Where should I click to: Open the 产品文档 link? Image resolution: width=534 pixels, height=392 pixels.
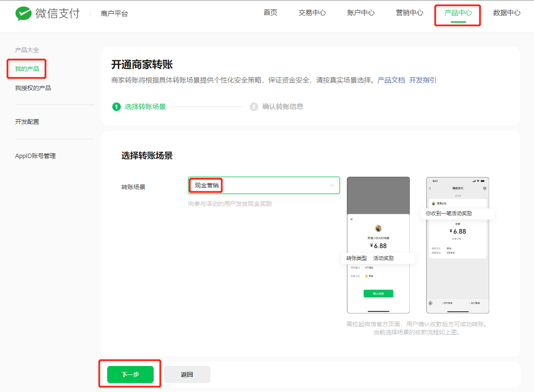click(391, 80)
